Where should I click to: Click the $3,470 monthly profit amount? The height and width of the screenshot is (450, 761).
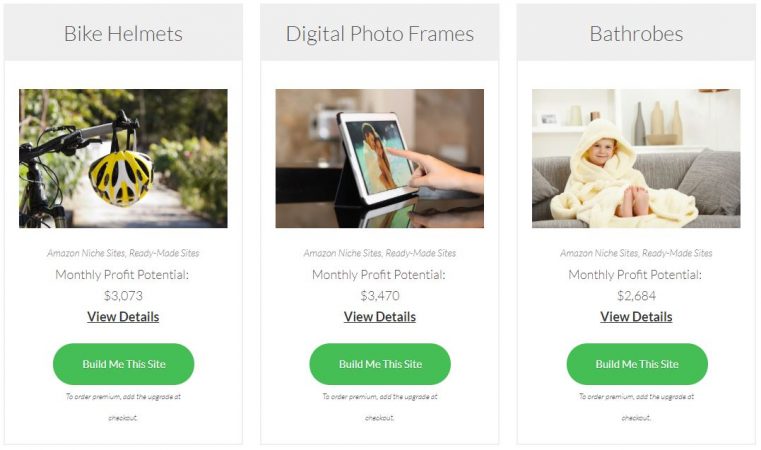(380, 296)
